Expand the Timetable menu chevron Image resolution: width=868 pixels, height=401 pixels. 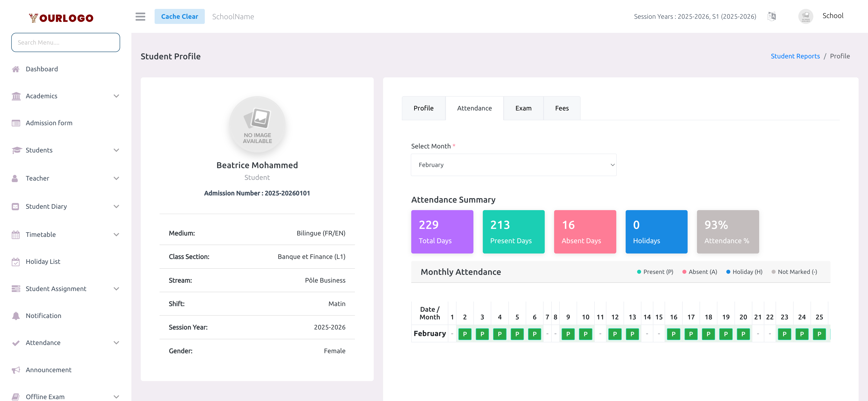(116, 235)
